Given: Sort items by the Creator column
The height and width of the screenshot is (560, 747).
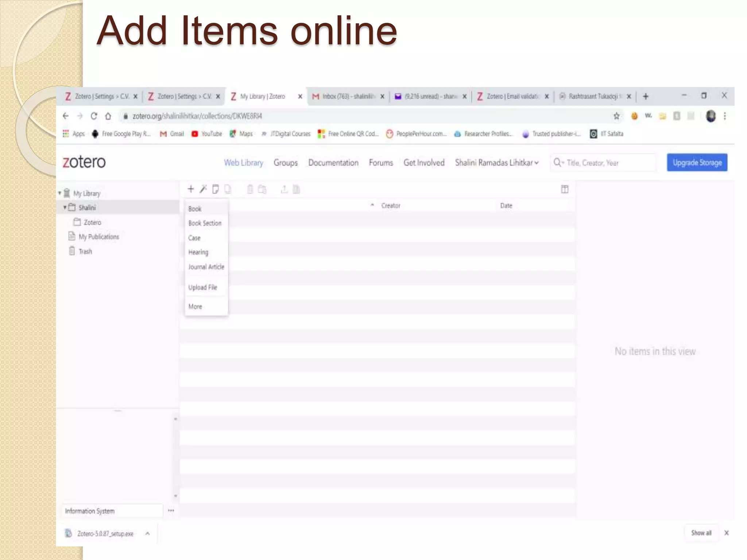Looking at the screenshot, I should (391, 205).
